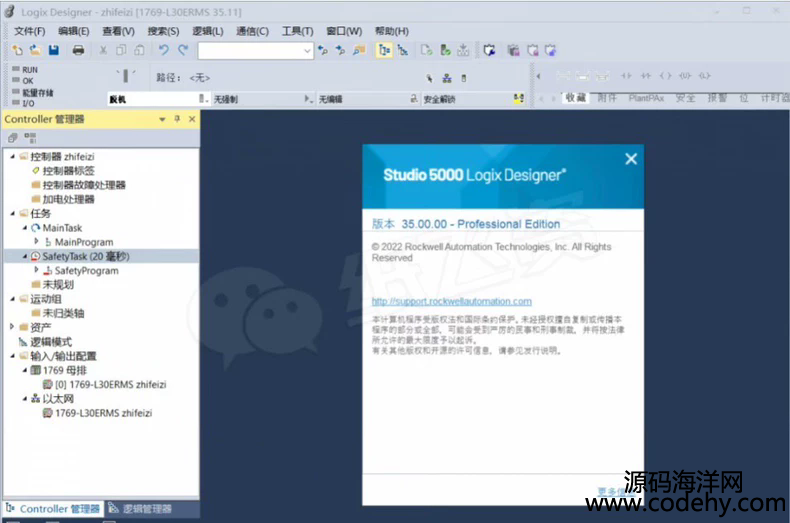Close the Controller 管理器 panel
The image size is (790, 523).
[192, 119]
